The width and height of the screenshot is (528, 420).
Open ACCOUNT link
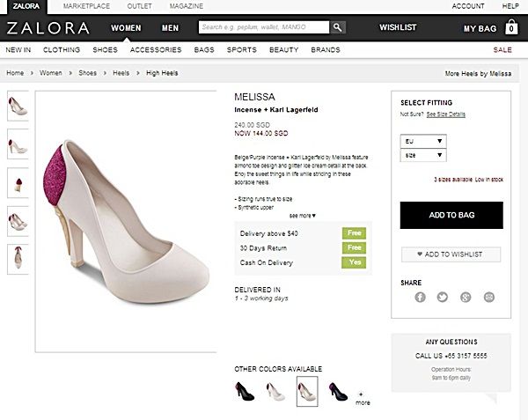tap(468, 6)
